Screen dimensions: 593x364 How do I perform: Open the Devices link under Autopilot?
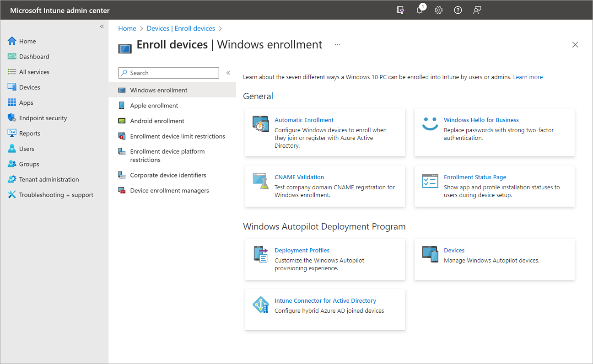coord(454,250)
